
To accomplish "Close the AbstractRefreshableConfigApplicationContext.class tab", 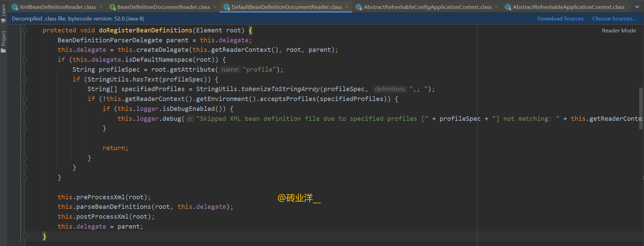I will pos(497,7).
